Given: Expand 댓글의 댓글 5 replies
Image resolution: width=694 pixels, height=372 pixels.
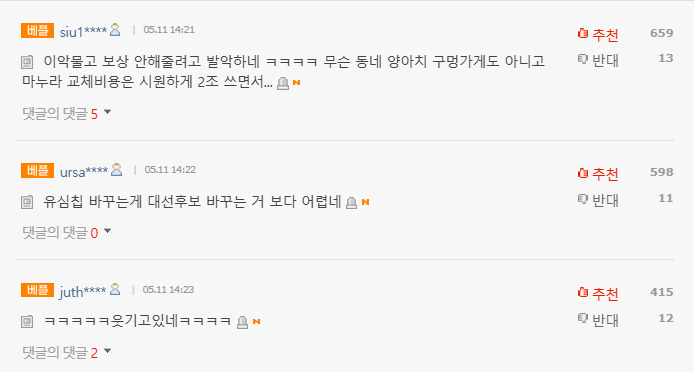Looking at the screenshot, I should coord(67,114).
